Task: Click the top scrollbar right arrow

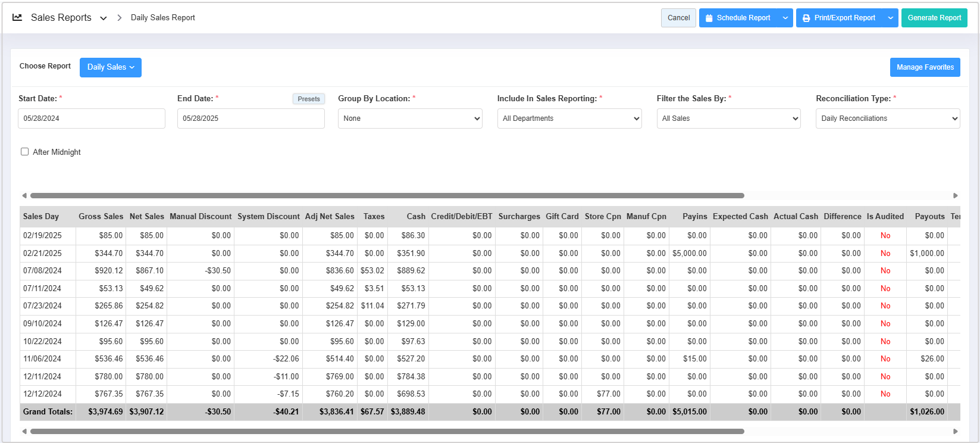Action: 956,195
